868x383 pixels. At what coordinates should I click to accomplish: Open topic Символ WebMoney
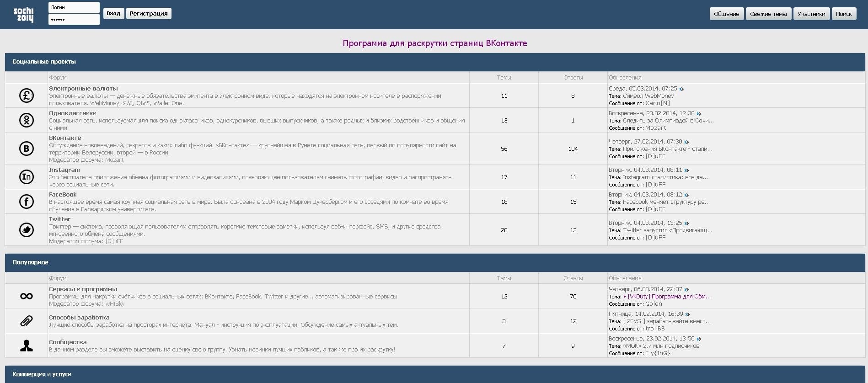(x=648, y=96)
